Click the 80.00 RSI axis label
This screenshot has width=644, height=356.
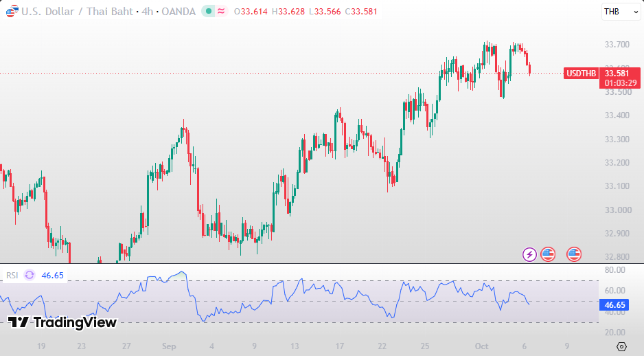615,270
